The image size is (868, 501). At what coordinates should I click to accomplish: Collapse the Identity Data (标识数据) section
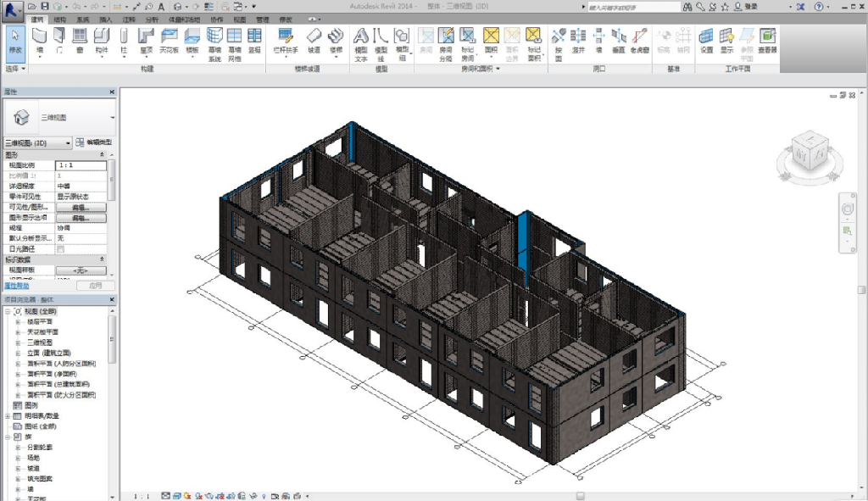(x=102, y=259)
